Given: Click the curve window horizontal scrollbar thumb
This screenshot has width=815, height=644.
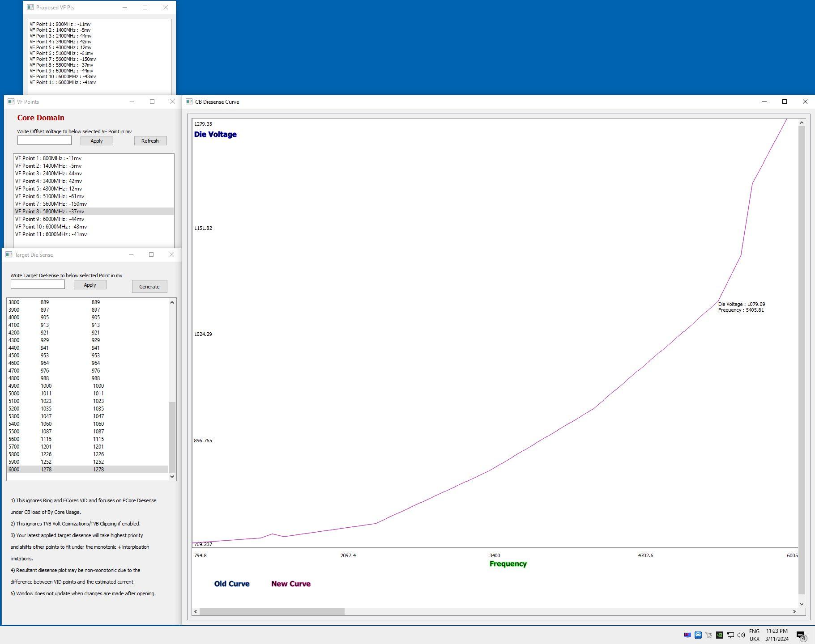Looking at the screenshot, I should pos(272,611).
